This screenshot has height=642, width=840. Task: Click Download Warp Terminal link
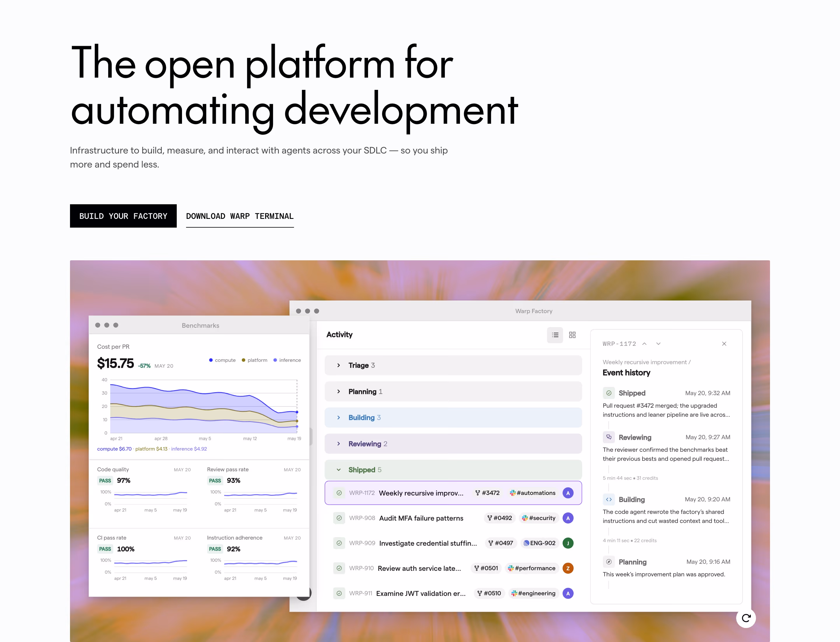coord(239,216)
